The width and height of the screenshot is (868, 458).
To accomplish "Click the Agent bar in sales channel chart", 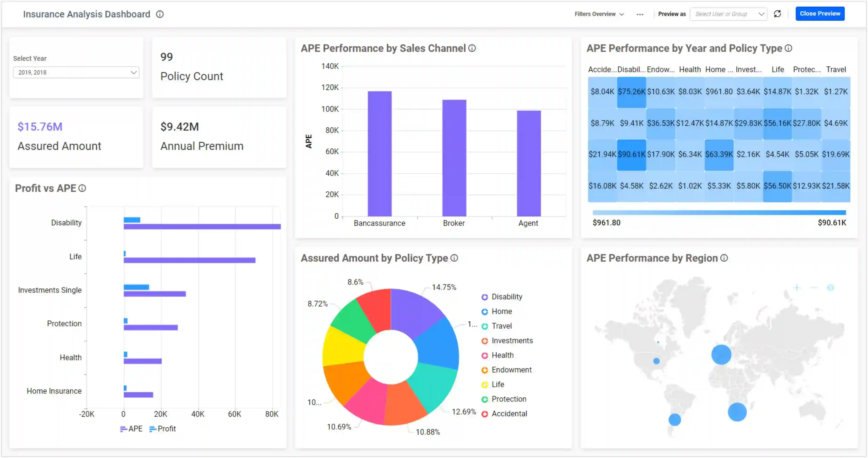I will (529, 163).
